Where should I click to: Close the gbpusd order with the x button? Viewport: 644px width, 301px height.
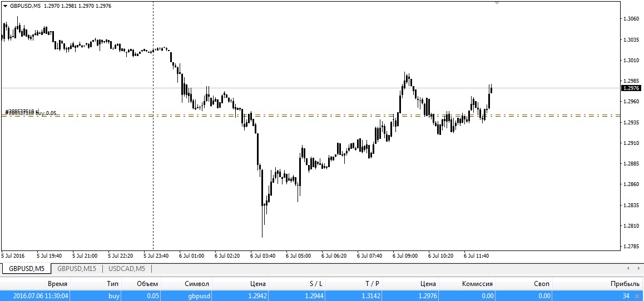click(637, 295)
